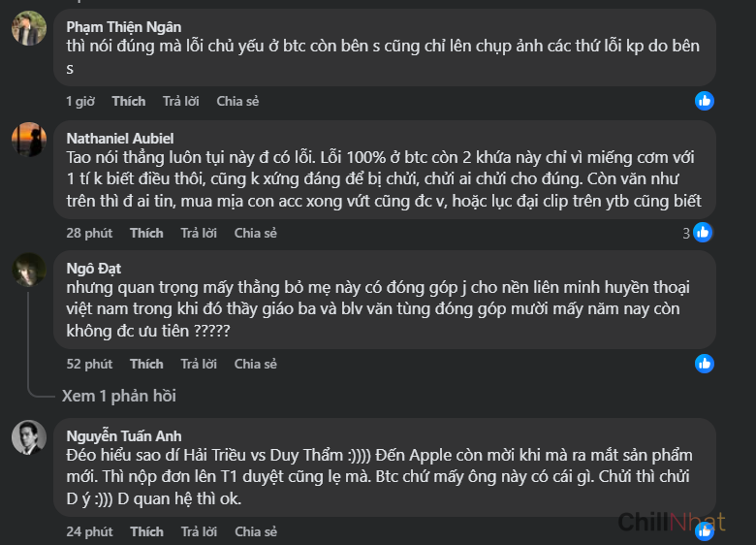The image size is (756, 545).
Task: Open the Nathaniel Aubiel name link
Action: tap(120, 138)
